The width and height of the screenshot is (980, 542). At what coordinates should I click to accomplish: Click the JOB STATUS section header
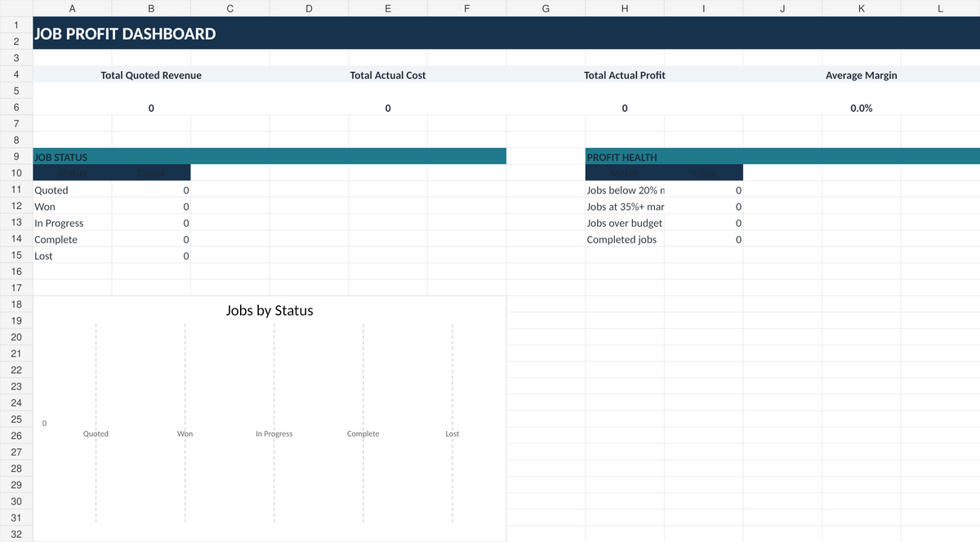[x=269, y=157]
